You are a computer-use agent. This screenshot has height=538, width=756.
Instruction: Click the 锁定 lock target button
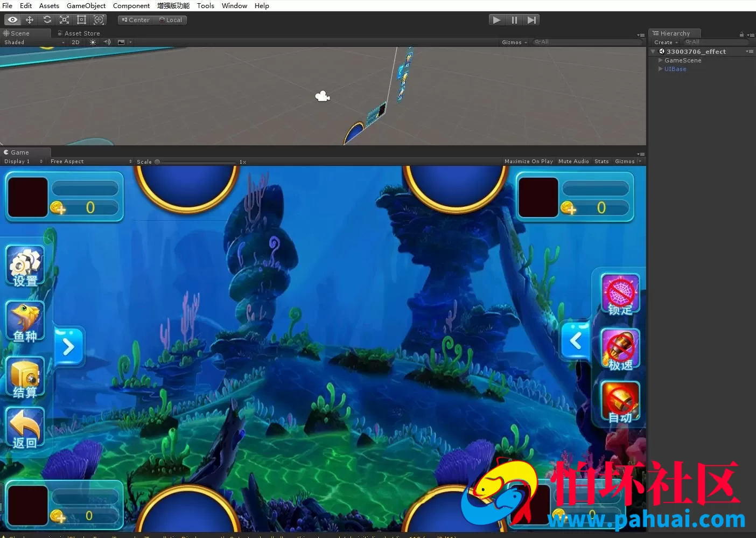coord(620,295)
